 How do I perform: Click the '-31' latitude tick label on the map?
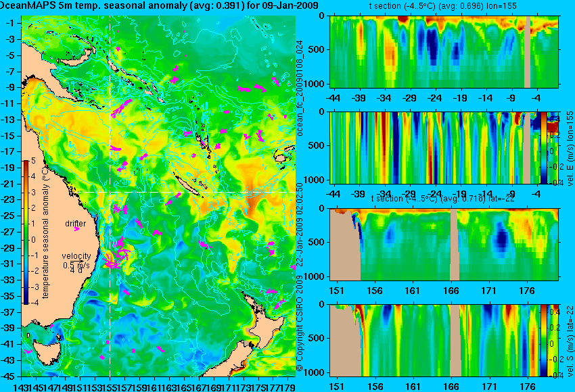(x=8, y=264)
